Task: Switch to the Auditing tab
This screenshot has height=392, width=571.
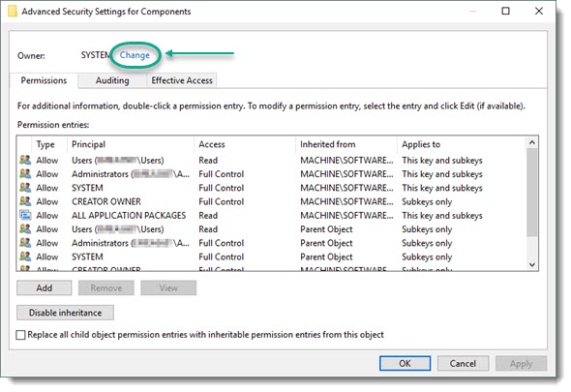Action: point(112,80)
